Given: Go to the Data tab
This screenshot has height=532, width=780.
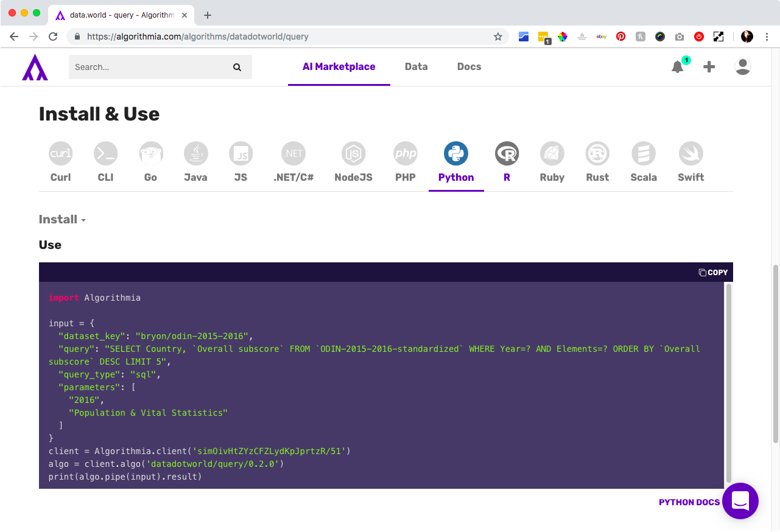Looking at the screenshot, I should 416,67.
